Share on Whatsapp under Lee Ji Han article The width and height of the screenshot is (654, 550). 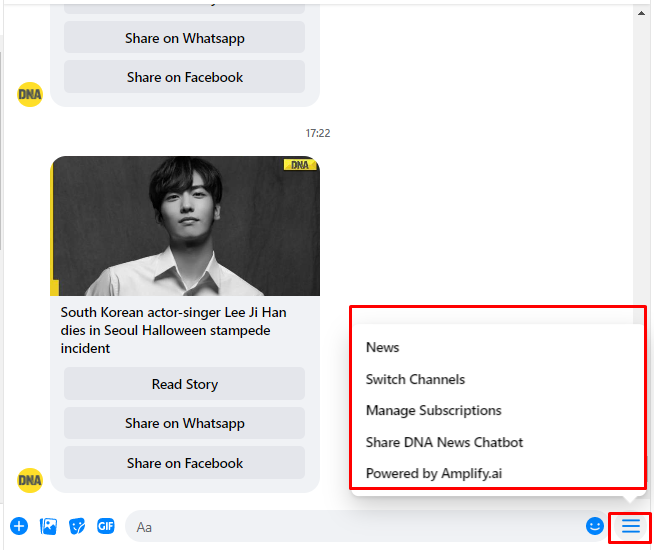point(184,423)
